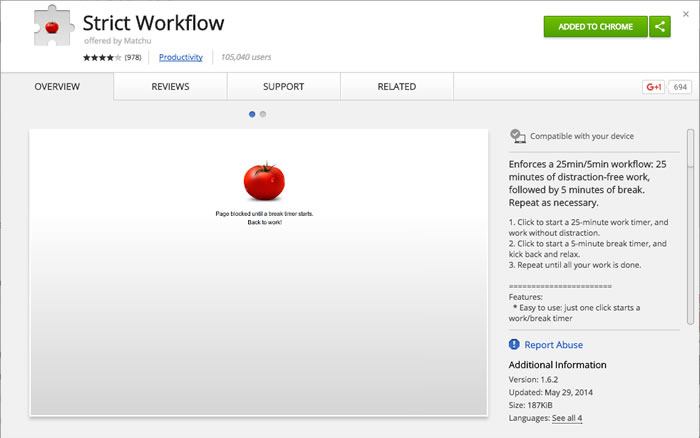
Task: Click the 'Features:' text
Action: pos(525,297)
